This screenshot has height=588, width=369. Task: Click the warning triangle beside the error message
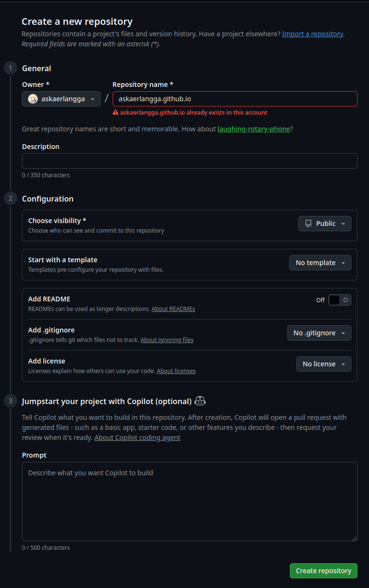(x=115, y=112)
